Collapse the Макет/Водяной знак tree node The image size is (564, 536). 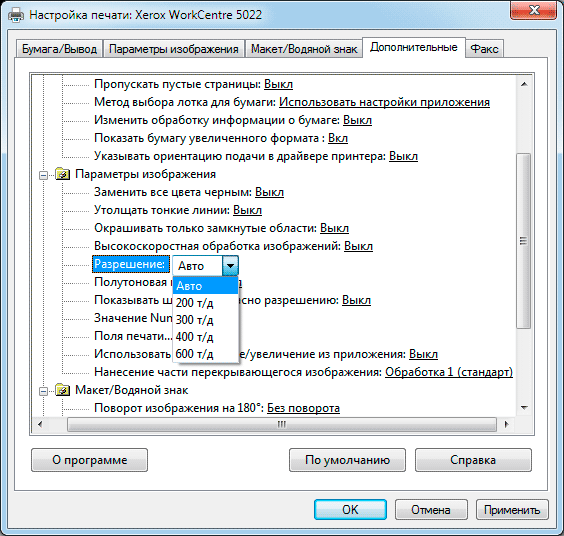tap(43, 391)
